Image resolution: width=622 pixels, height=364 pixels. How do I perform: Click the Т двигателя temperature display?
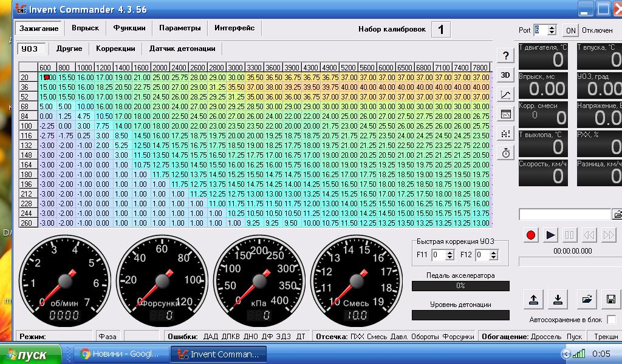[x=544, y=56]
